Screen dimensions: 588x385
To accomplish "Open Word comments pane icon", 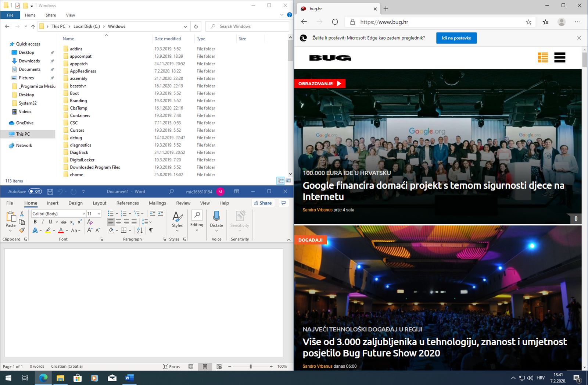I will pyautogui.click(x=283, y=203).
